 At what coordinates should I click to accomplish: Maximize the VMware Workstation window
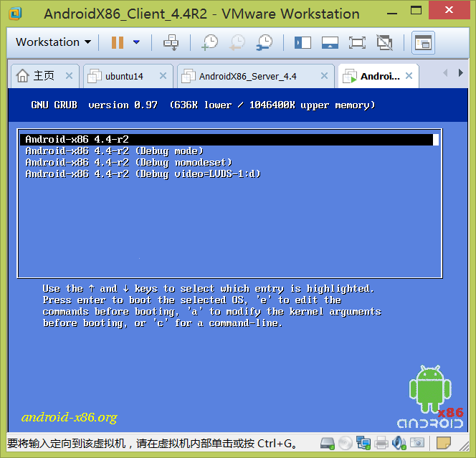416,11
